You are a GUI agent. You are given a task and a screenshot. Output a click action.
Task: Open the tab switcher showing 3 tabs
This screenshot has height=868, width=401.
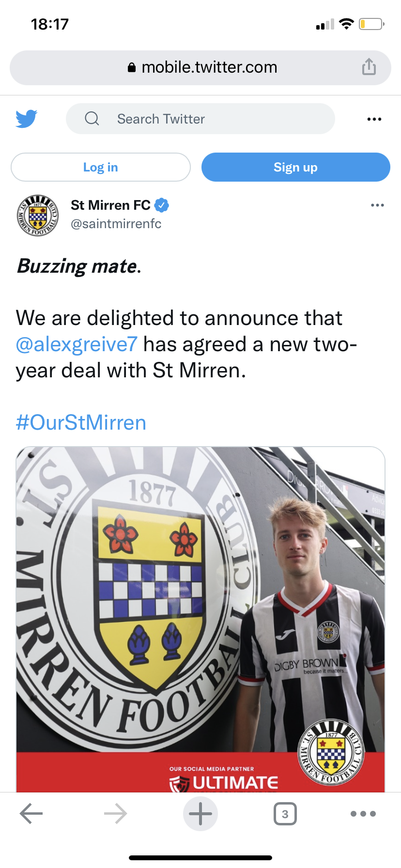point(285,814)
